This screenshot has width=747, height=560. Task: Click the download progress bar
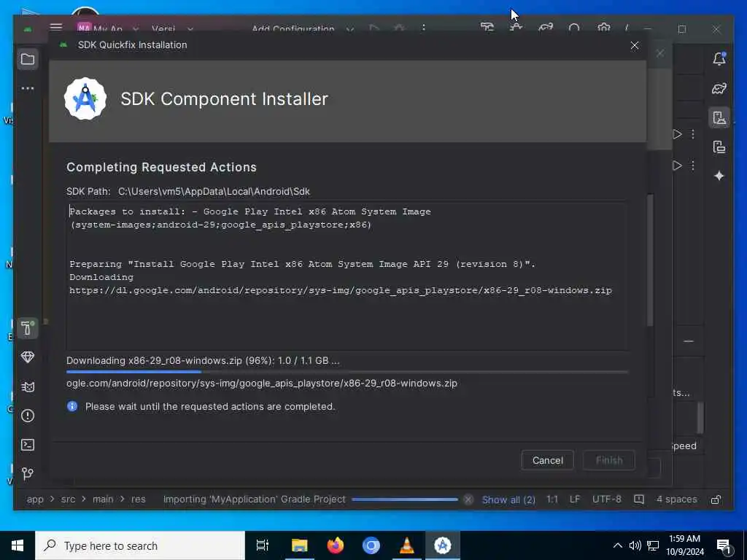point(347,372)
